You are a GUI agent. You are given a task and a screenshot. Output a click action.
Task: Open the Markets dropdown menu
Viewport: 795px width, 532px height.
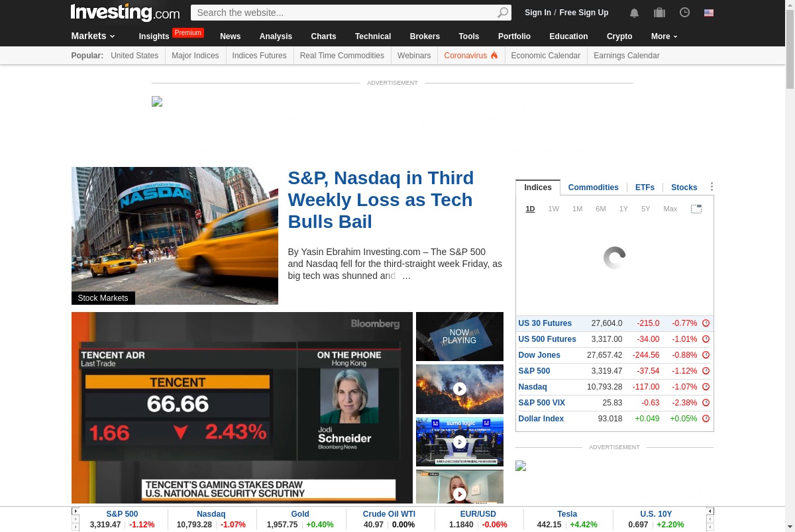(x=93, y=36)
